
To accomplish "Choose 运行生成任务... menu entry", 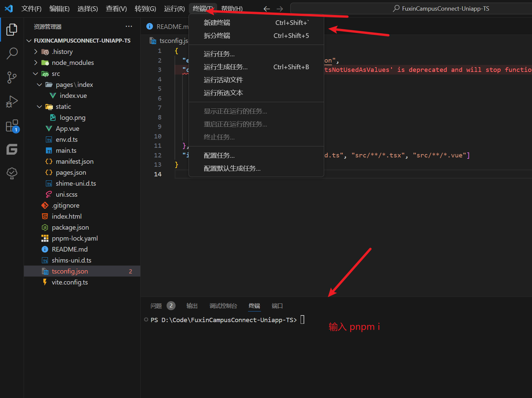I will [256, 67].
